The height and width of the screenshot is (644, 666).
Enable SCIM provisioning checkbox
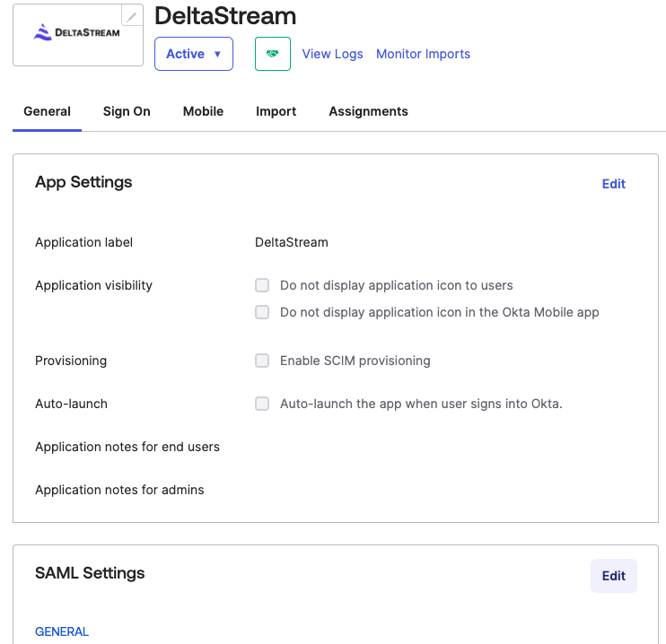click(x=262, y=361)
